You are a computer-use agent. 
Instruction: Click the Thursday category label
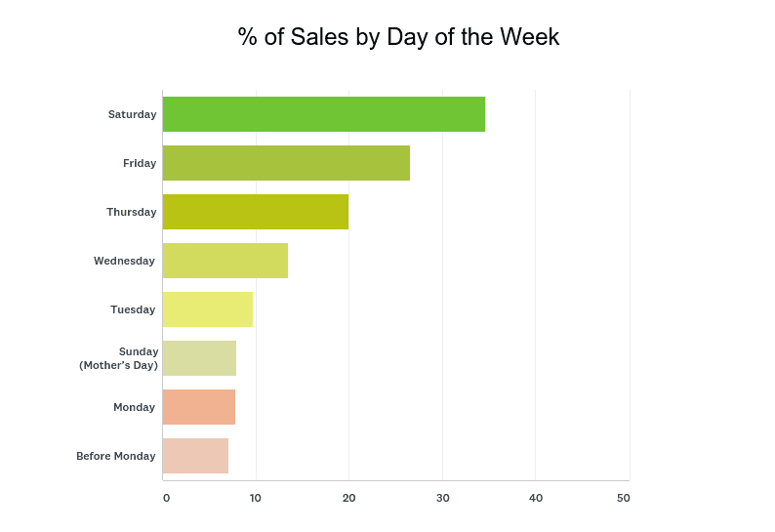click(131, 212)
